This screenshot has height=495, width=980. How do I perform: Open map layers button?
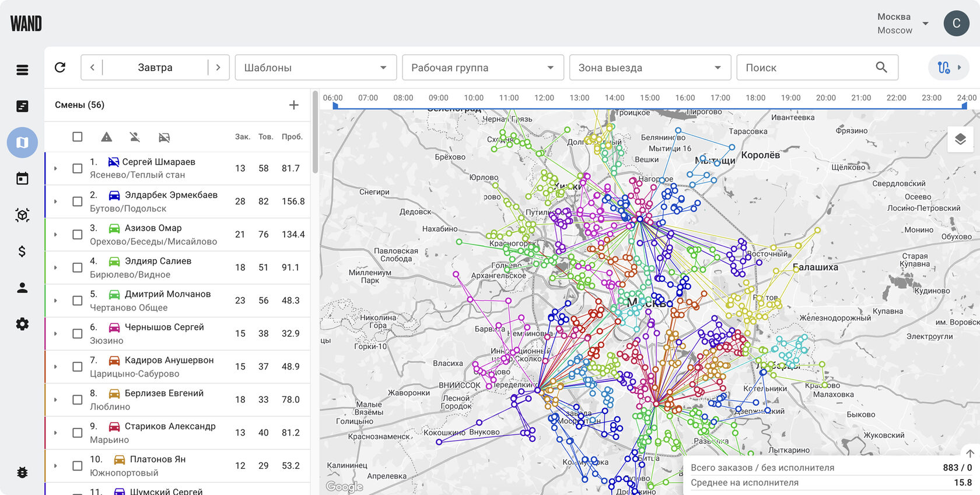[x=960, y=140]
